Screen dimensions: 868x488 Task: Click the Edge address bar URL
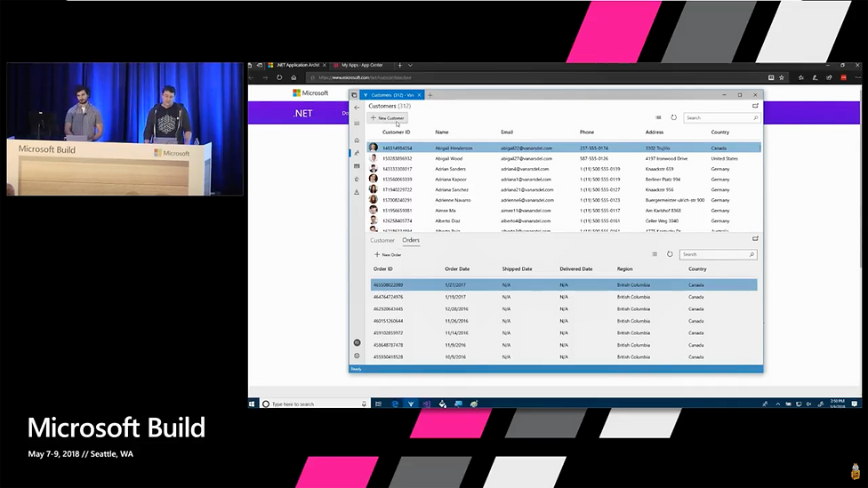(365, 77)
